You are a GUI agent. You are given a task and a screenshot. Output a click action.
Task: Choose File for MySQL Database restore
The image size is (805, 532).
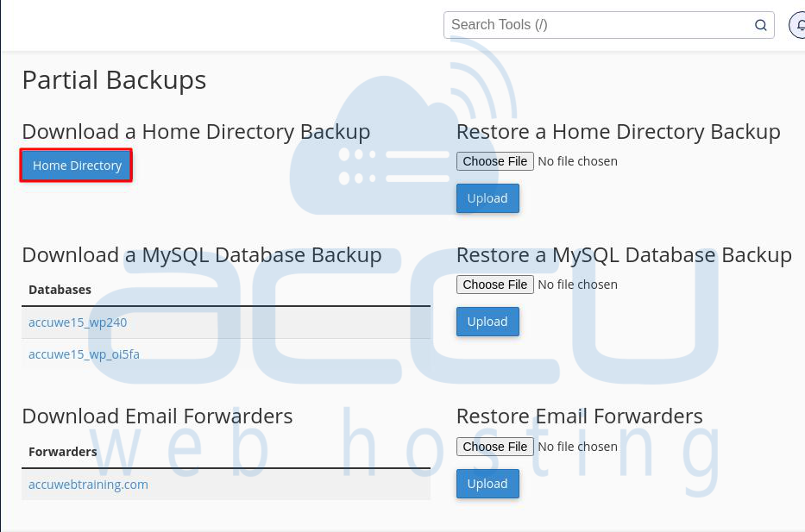click(x=495, y=285)
